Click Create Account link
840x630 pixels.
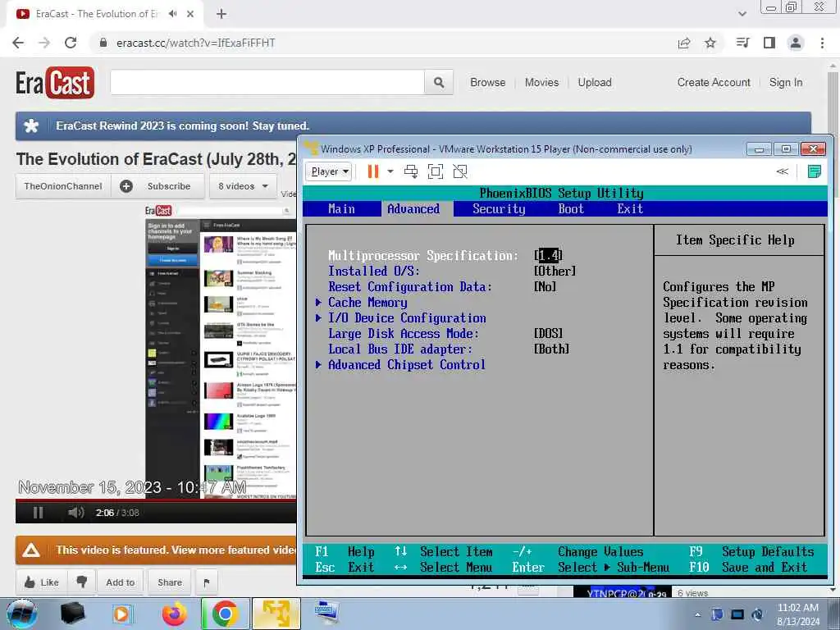(714, 83)
